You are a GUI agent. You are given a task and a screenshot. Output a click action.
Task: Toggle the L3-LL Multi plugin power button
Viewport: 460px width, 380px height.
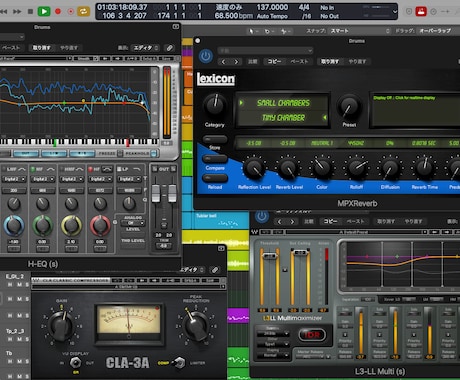click(262, 217)
